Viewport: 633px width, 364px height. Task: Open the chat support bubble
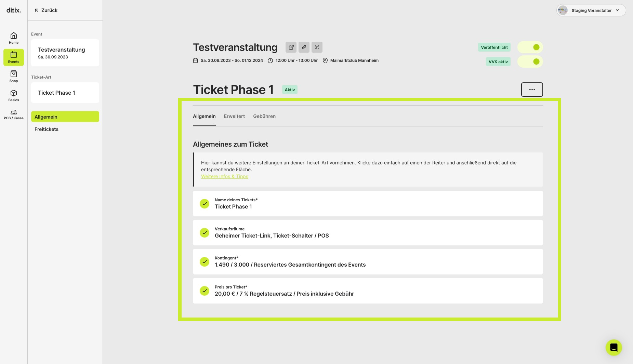click(614, 348)
